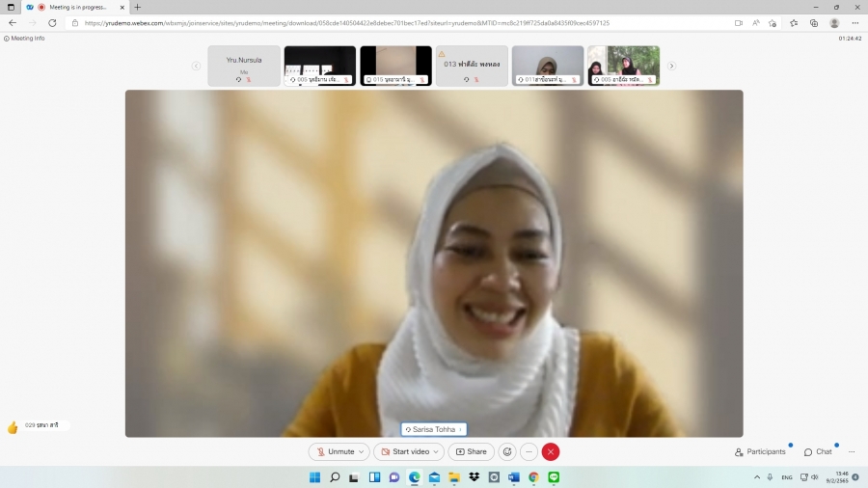Select the Yru.Nursula self-view thumbnail

point(244,66)
